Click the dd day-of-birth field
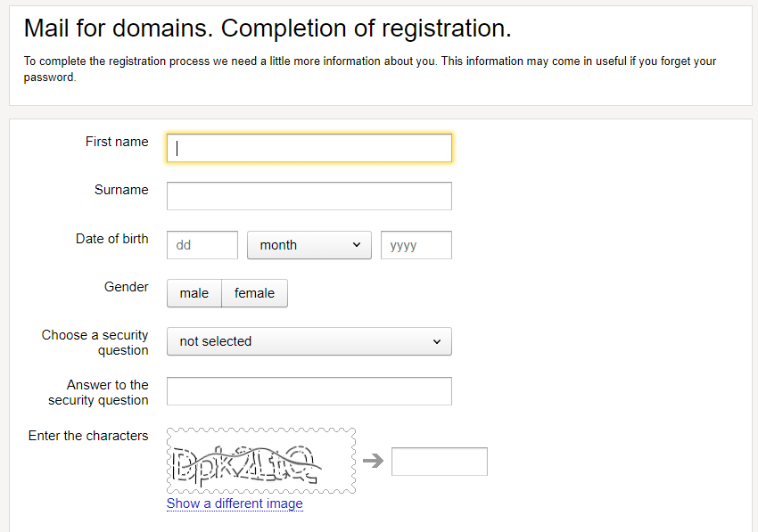This screenshot has width=758, height=532. (x=202, y=245)
